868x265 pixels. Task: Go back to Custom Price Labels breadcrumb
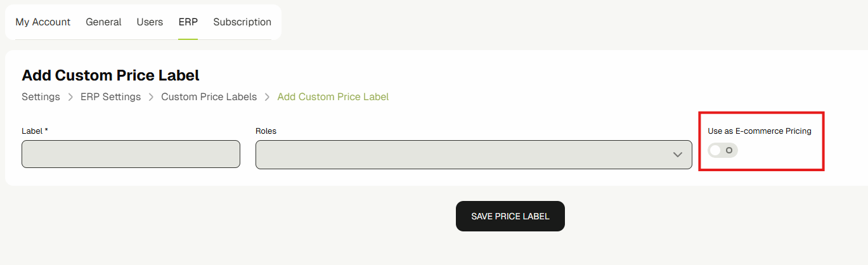pos(209,97)
